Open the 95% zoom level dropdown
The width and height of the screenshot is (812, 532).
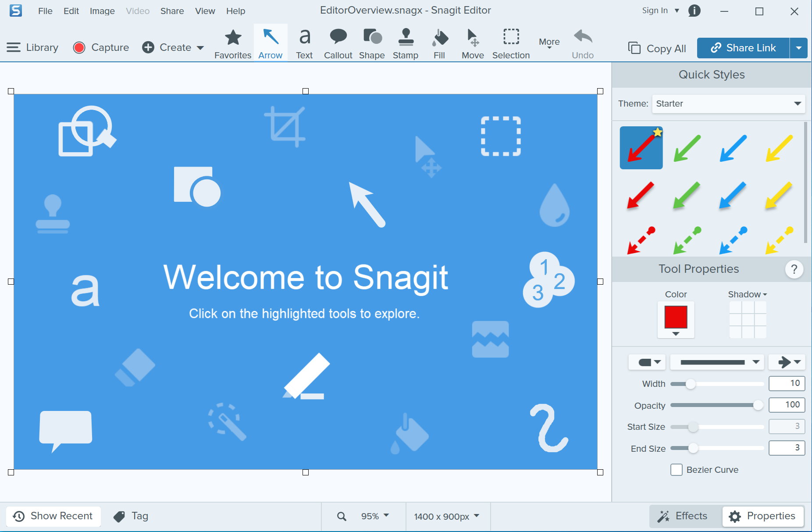tap(375, 516)
